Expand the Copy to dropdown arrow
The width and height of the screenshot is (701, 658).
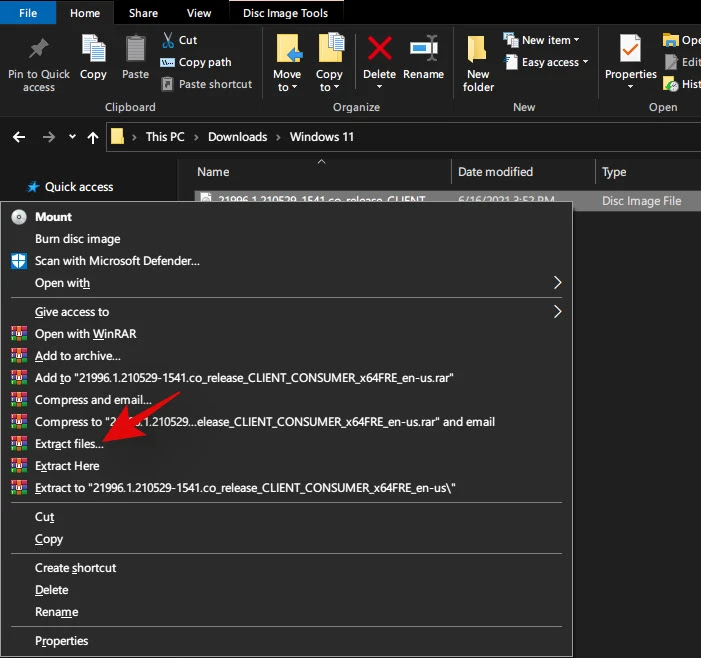[336, 88]
